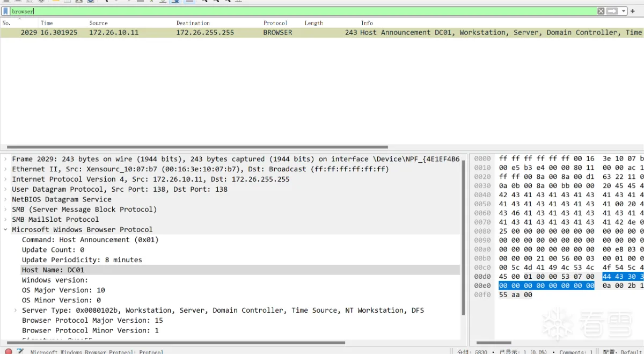This screenshot has width=644, height=354.
Task: Expand the Ethernet II layer details
Action: pyautogui.click(x=5, y=169)
